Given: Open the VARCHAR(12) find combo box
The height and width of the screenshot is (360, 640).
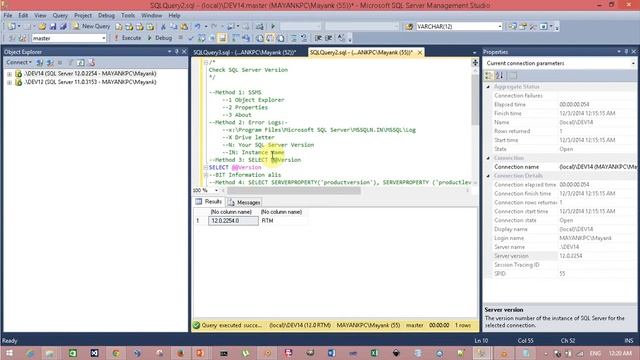Looking at the screenshot, I should click(500, 27).
